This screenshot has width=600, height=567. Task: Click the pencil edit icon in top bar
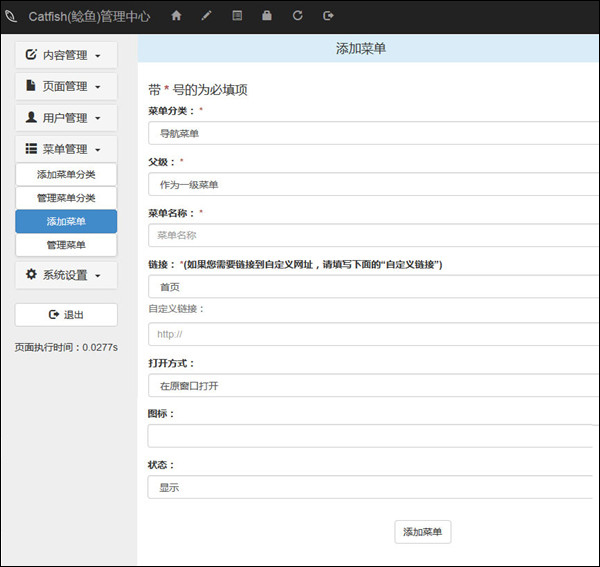pos(207,16)
